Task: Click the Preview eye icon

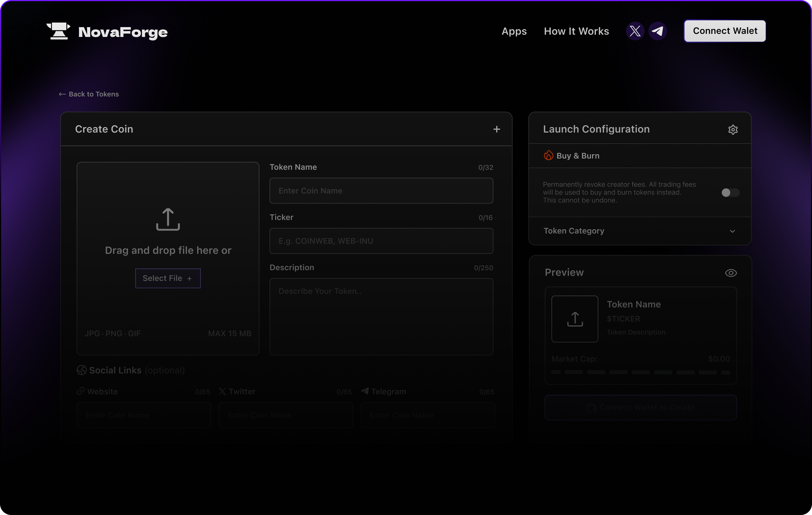Action: point(731,273)
